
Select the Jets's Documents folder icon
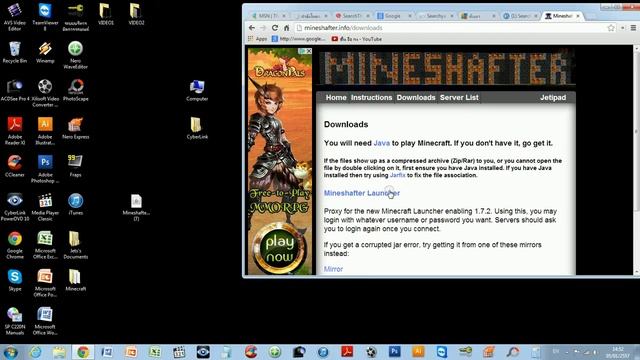click(x=76, y=245)
